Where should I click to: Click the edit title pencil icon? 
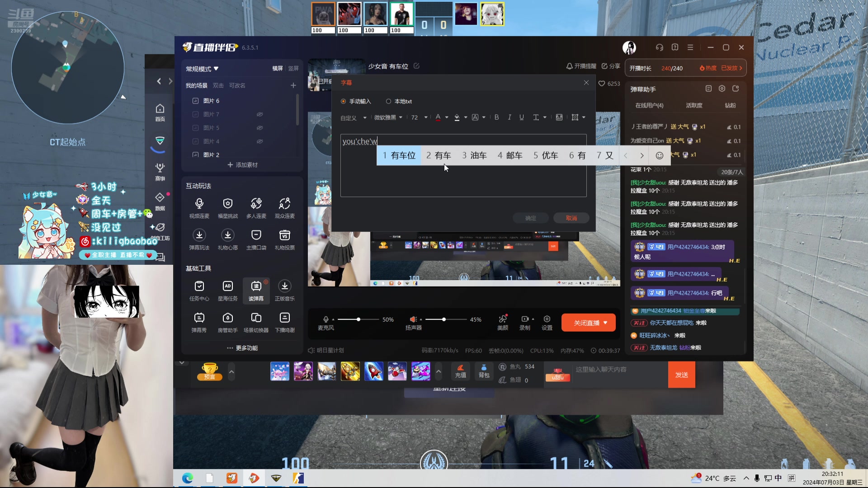click(x=416, y=66)
